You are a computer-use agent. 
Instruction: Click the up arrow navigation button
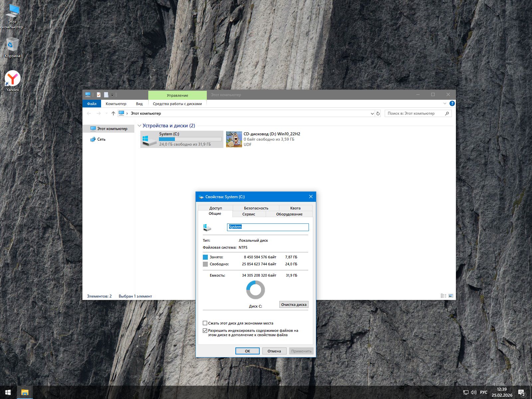(113, 113)
